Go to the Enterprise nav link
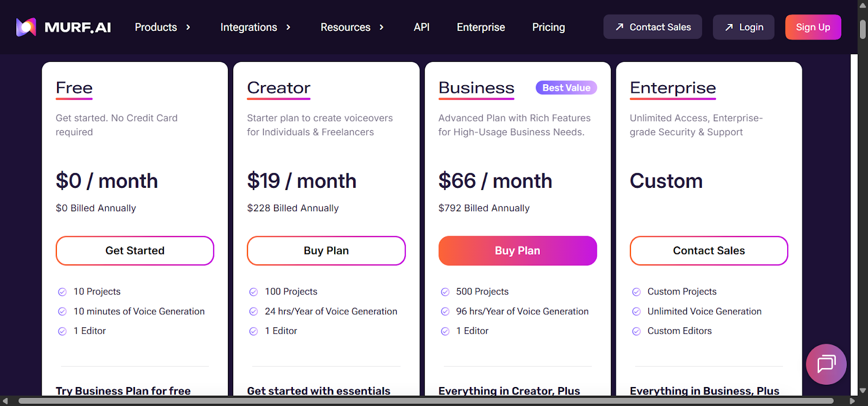 (x=481, y=27)
